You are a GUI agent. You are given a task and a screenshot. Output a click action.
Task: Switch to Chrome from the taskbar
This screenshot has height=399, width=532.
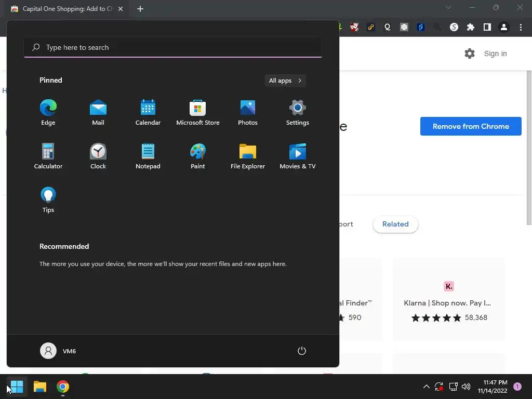(63, 387)
